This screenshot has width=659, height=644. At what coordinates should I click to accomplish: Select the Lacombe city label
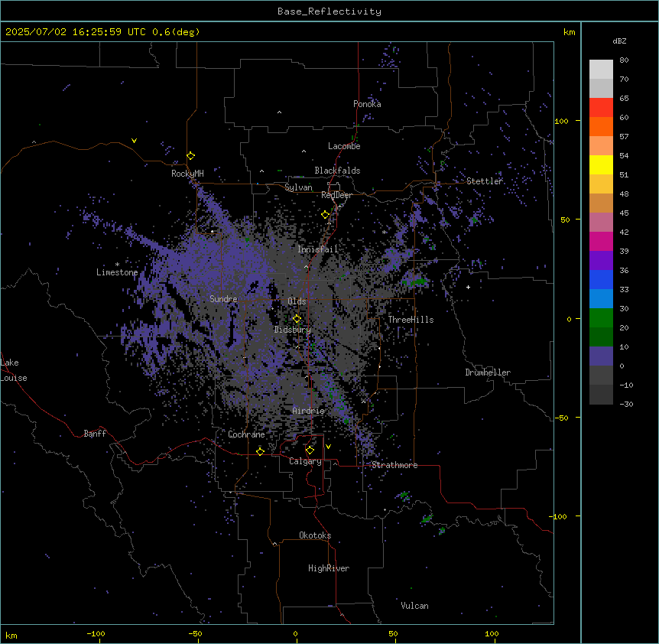tap(344, 146)
